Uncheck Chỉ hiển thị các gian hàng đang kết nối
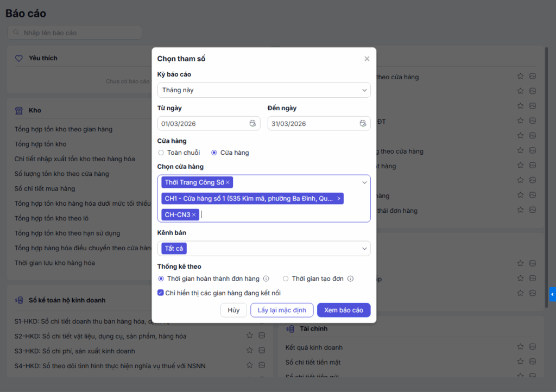Viewport: 556px width, 392px height. click(x=161, y=293)
